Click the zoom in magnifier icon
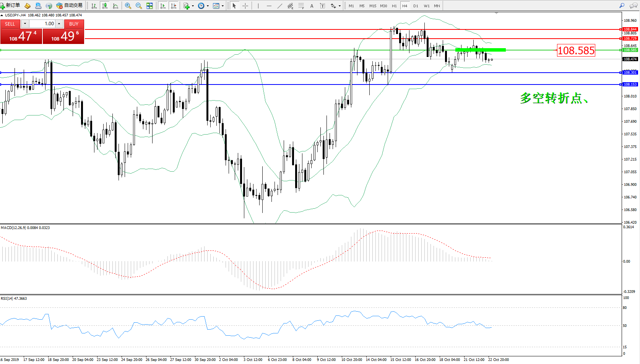 pyautogui.click(x=128, y=6)
